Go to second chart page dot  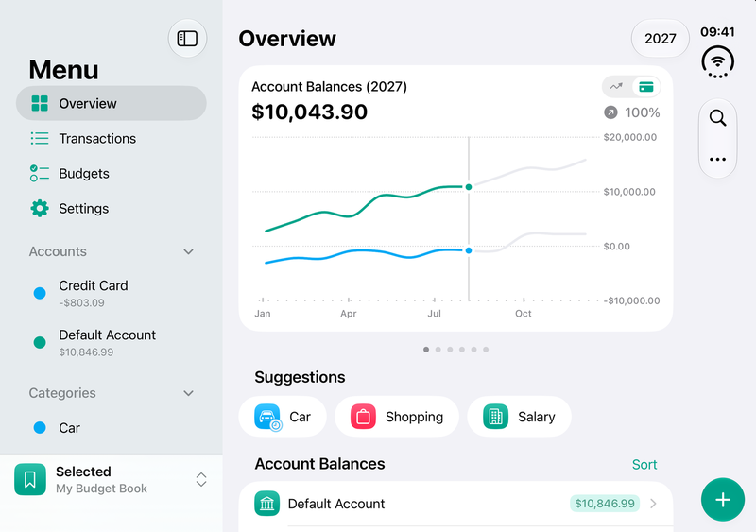[x=438, y=350]
